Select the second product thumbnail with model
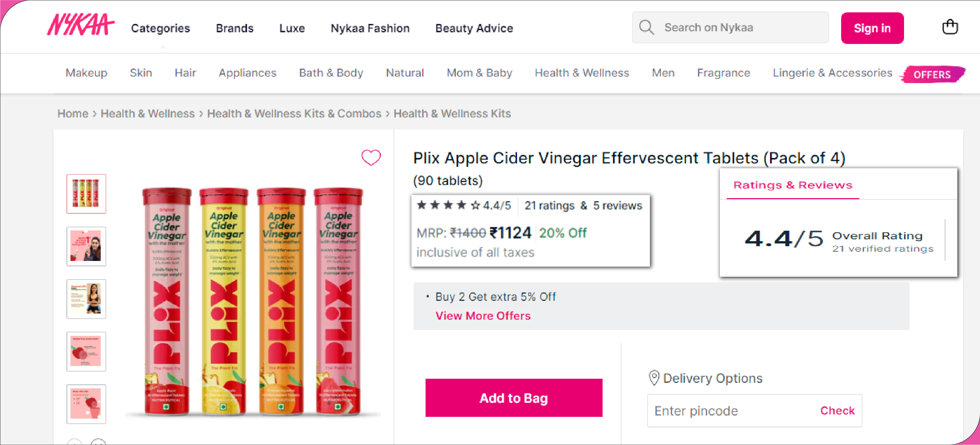Image resolution: width=980 pixels, height=445 pixels. 86,246
